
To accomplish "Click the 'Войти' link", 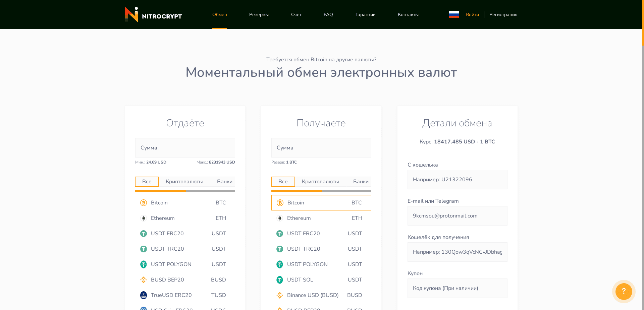I will (472, 14).
